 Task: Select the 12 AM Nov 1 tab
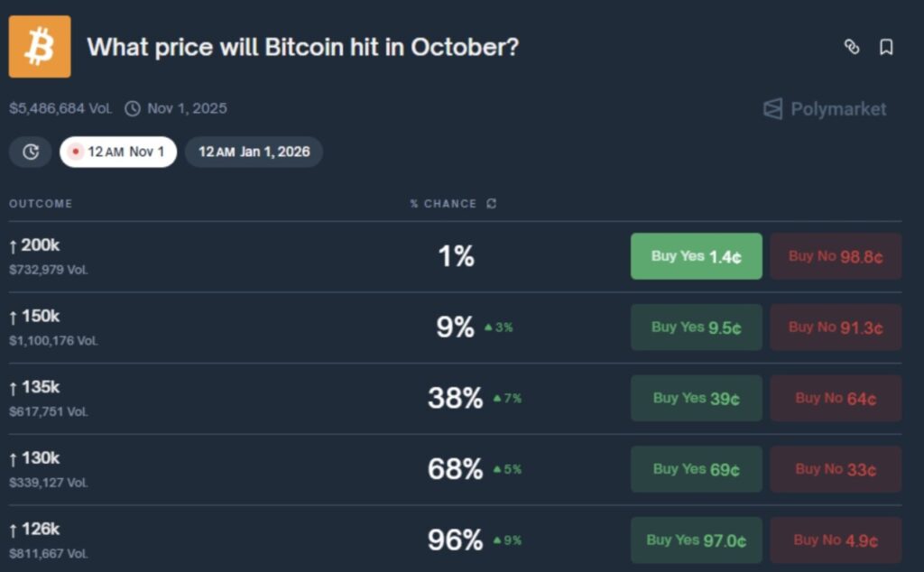[118, 152]
